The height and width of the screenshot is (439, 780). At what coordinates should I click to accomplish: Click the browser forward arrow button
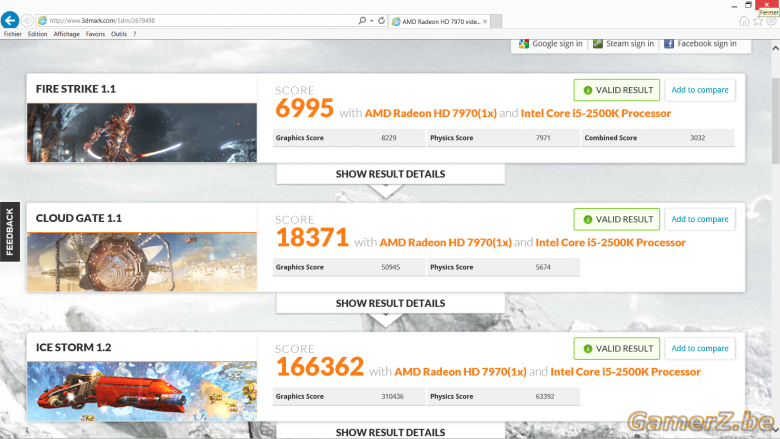pyautogui.click(x=27, y=20)
